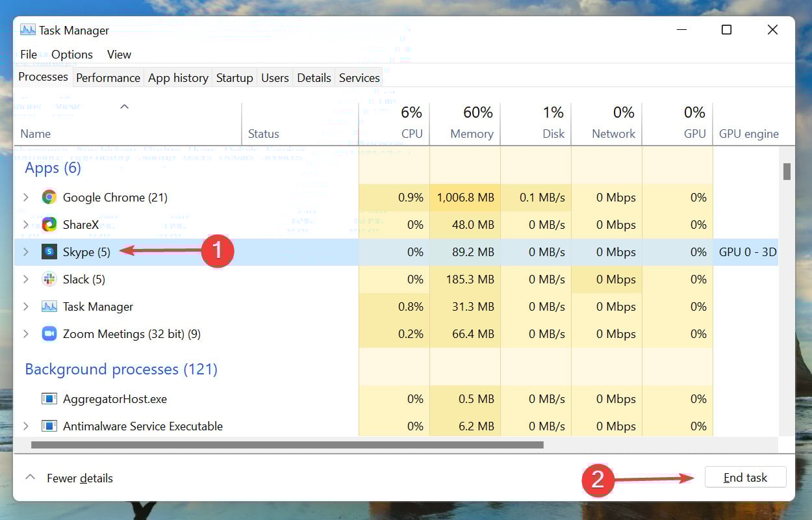Click the vertical scrollbar thumb
The height and width of the screenshot is (520, 812).
[x=787, y=172]
